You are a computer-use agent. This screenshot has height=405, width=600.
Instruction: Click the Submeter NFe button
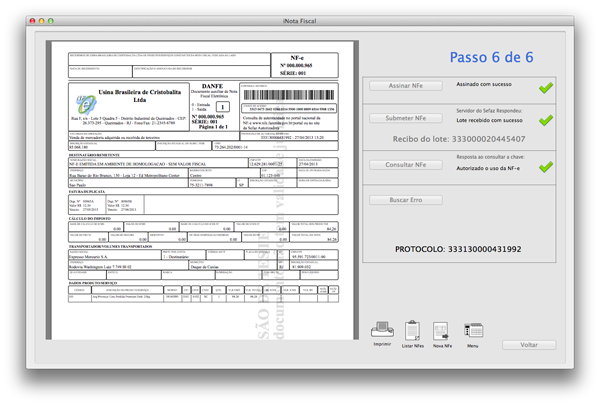tap(406, 118)
